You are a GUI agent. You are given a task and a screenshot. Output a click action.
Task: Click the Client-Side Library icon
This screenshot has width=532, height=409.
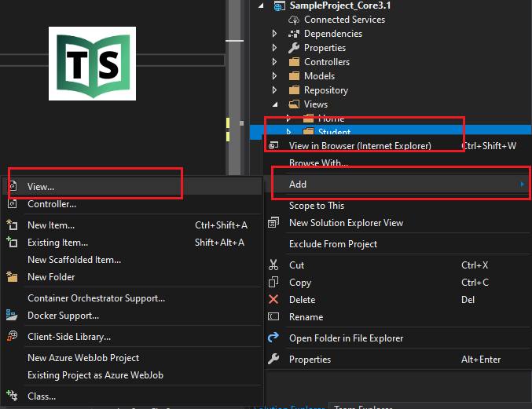pos(12,337)
